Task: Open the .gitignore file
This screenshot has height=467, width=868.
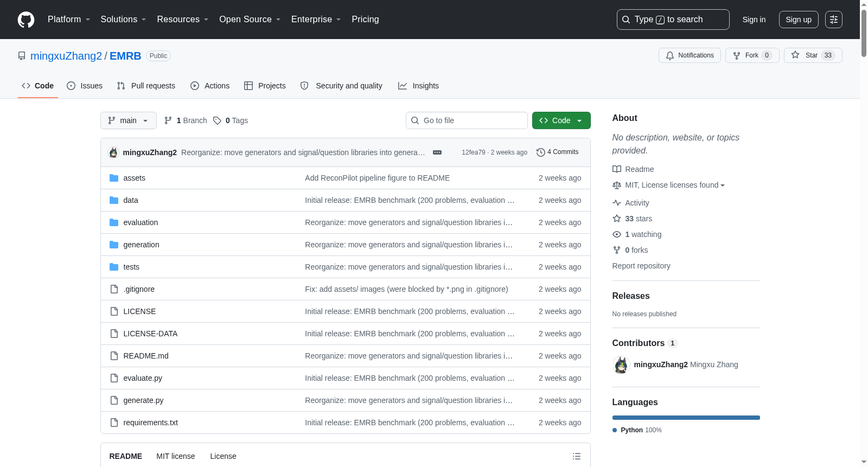Action: pos(139,289)
